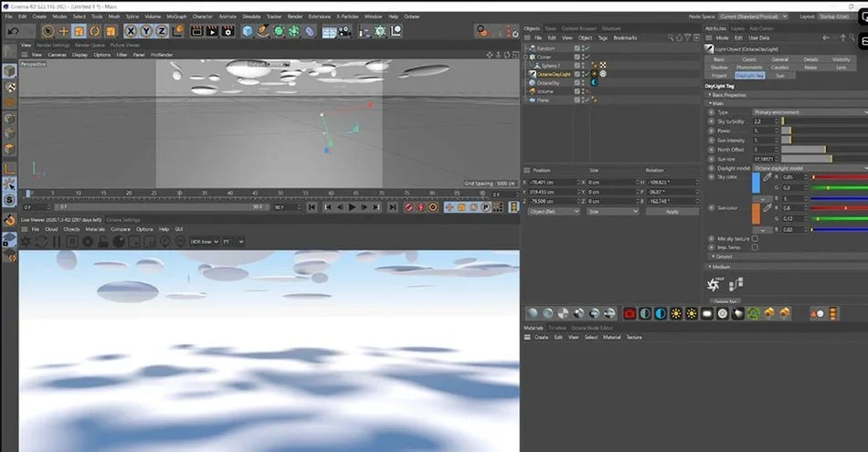This screenshot has height=452, width=868.
Task: Open the spline Pen tool
Action: [263, 32]
